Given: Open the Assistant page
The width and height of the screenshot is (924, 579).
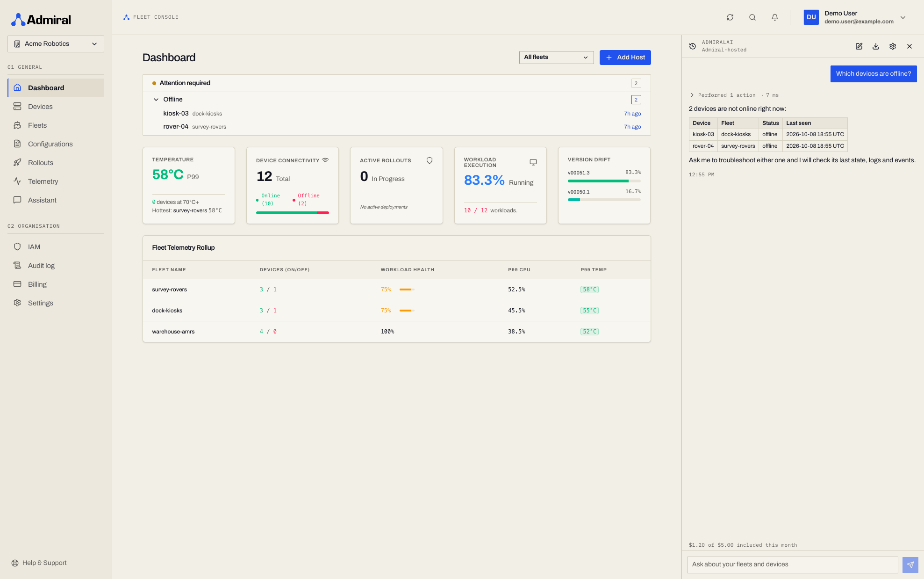Looking at the screenshot, I should (x=56, y=200).
